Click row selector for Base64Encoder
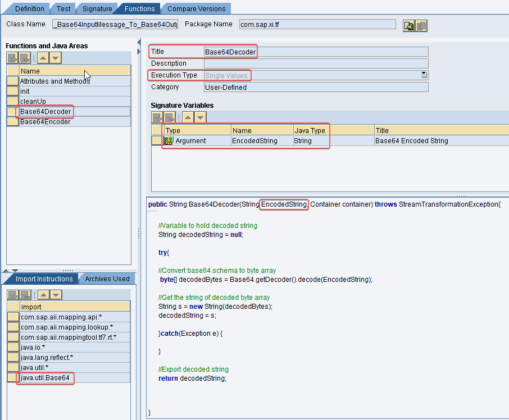 pyautogui.click(x=13, y=122)
